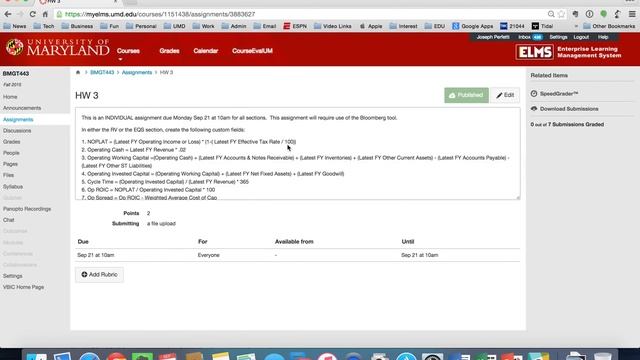Open CourseEvalUM in top navigation
Image resolution: width=640 pixels, height=360 pixels.
pos(252,51)
